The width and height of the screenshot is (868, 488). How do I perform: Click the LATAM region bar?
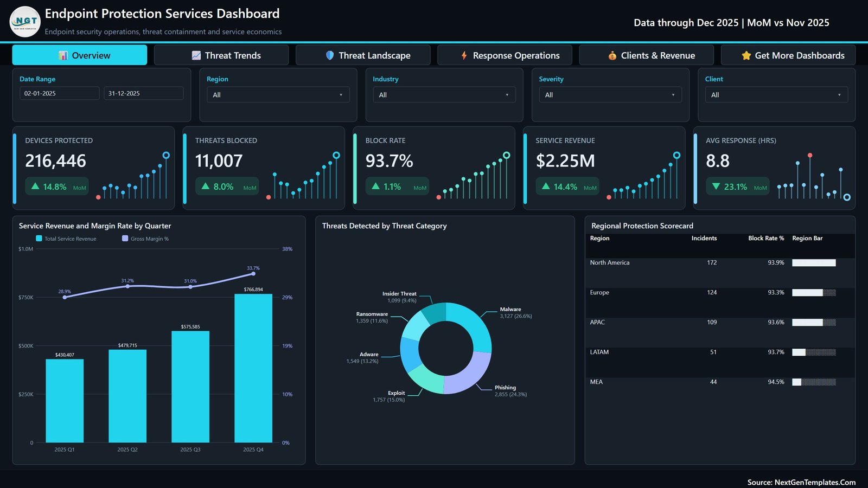tap(814, 352)
